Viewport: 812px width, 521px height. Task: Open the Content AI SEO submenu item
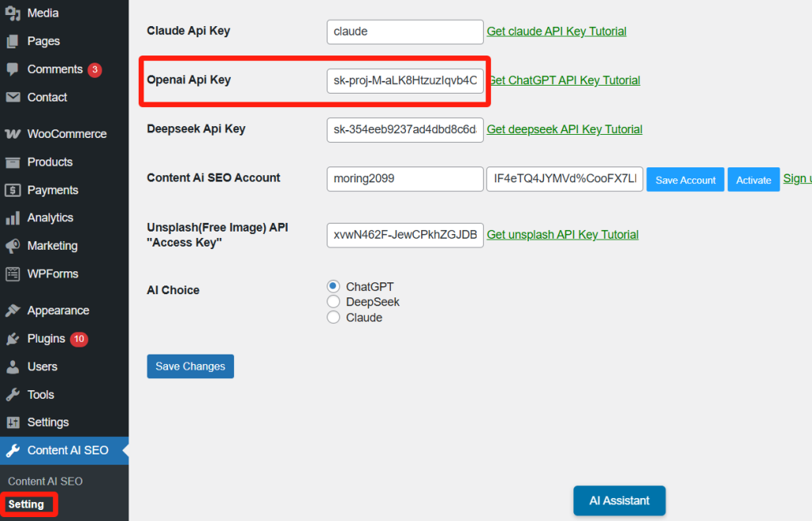point(45,481)
